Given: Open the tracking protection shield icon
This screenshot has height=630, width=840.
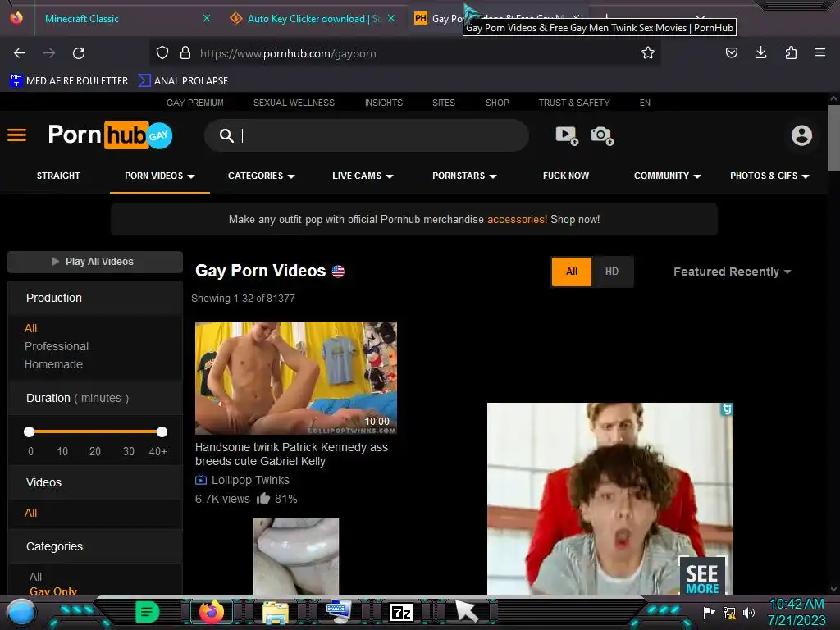Looking at the screenshot, I should (162, 53).
